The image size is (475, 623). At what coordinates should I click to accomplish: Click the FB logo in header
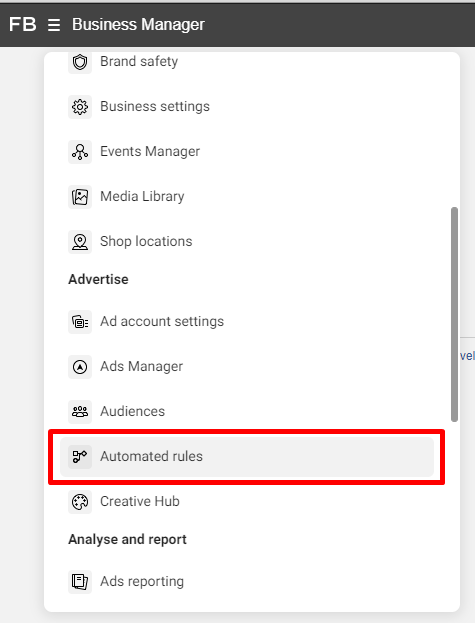[23, 24]
